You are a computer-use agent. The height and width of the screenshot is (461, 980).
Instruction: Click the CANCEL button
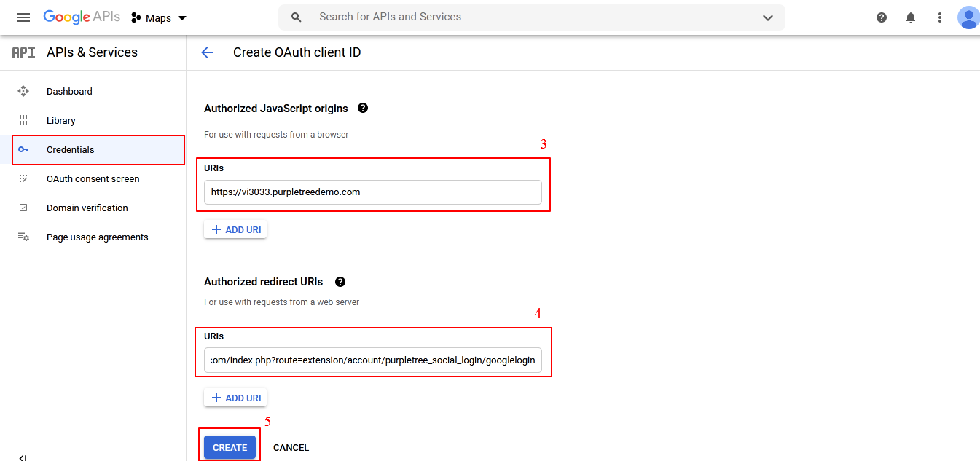(x=291, y=448)
